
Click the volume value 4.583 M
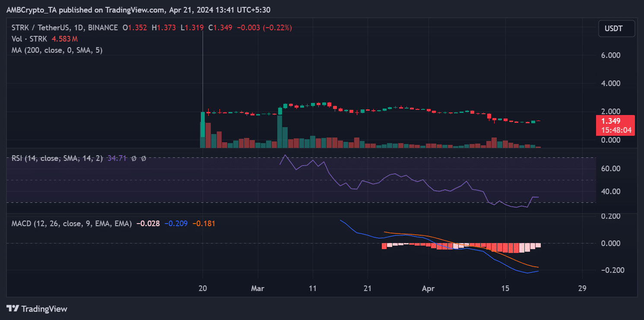click(x=65, y=39)
